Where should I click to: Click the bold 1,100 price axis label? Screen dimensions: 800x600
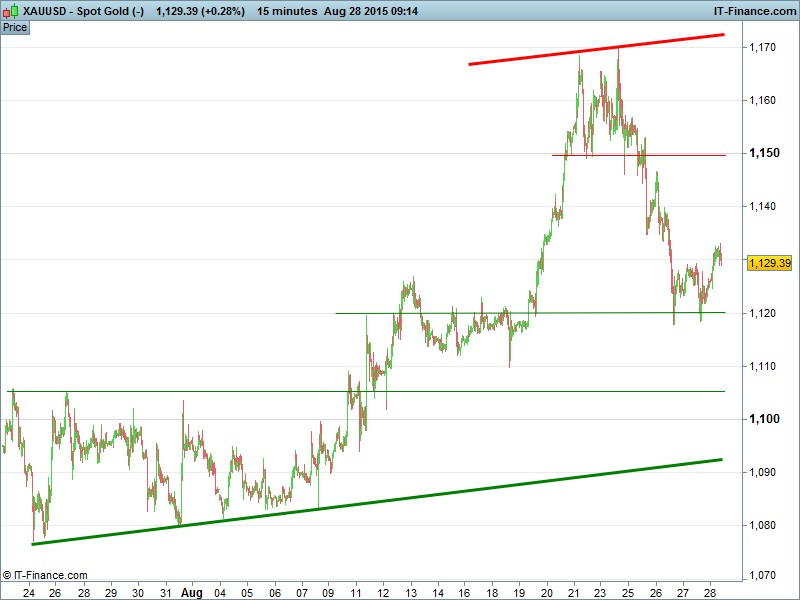click(766, 419)
